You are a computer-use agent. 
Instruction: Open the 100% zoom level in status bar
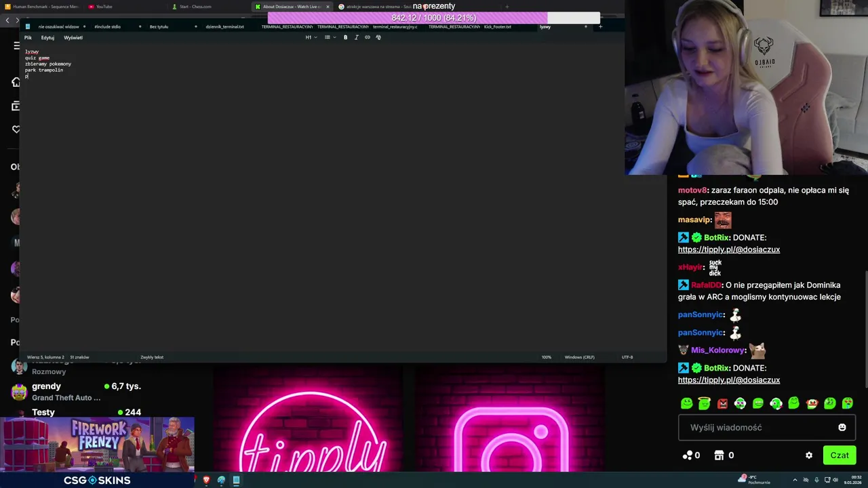point(547,357)
